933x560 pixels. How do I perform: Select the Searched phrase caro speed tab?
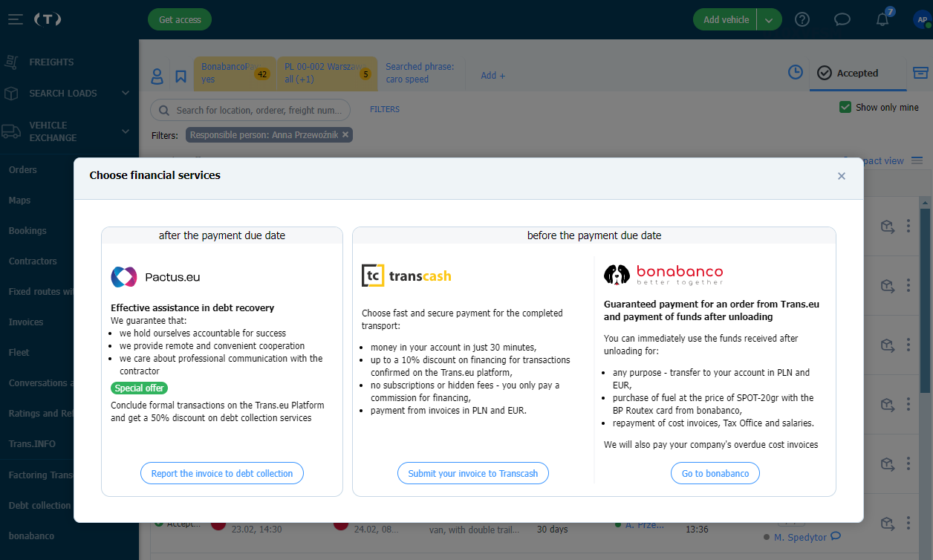(x=420, y=73)
